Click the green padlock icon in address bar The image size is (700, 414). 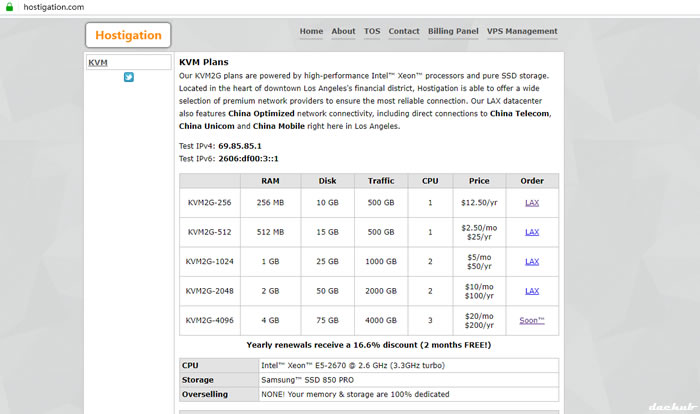point(9,7)
